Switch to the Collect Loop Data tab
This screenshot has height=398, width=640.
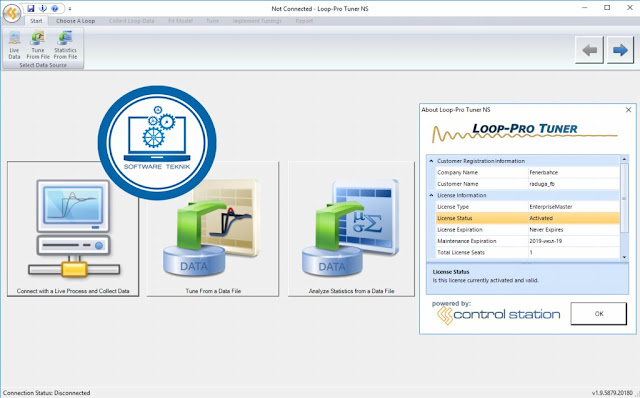(131, 21)
